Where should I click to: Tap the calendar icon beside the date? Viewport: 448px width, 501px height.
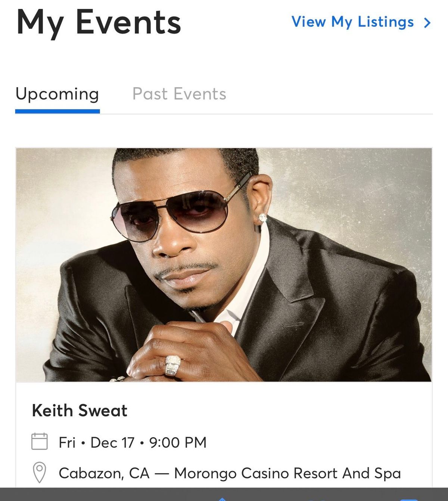tap(39, 442)
